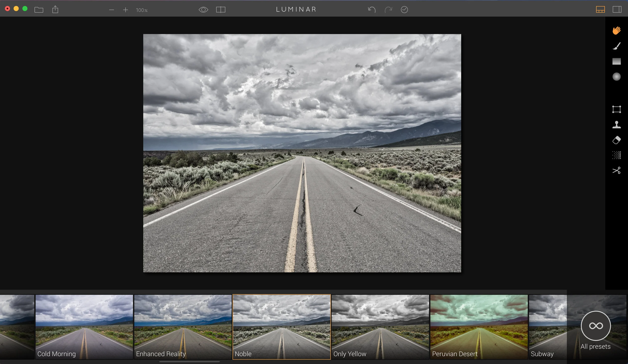Click the presets strip horizontal scrollbar
628x364 pixels.
pos(189,362)
